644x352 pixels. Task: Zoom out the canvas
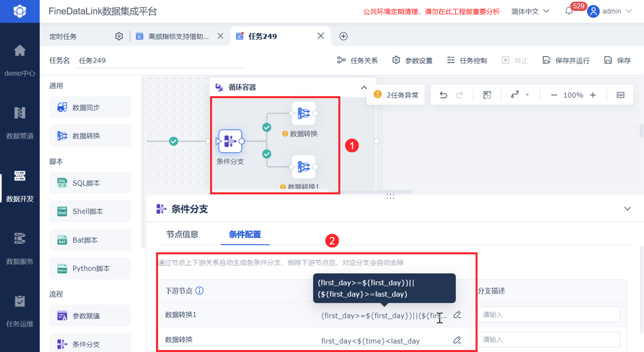coord(554,95)
